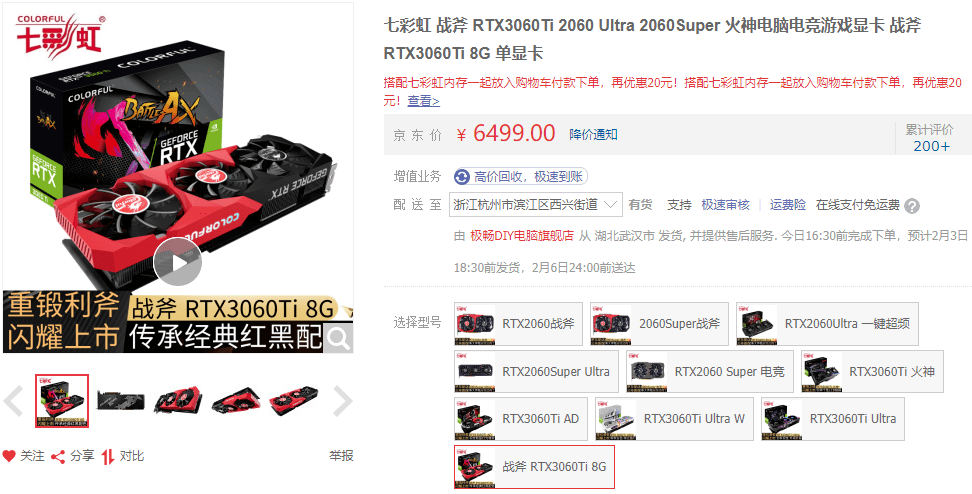Show next thumbnails with right arrow

(x=342, y=401)
